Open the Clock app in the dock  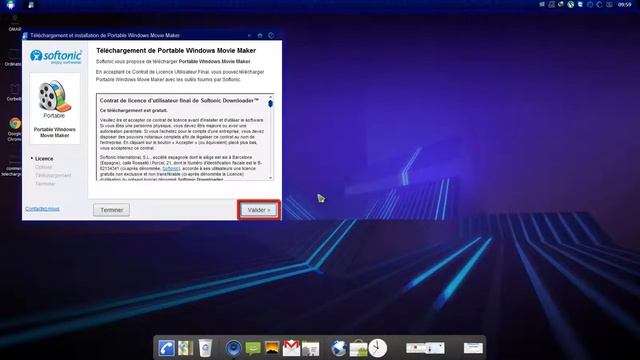378,348
